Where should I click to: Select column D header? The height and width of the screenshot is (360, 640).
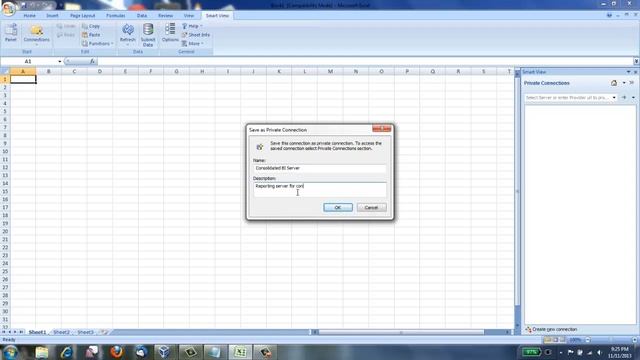(x=100, y=71)
